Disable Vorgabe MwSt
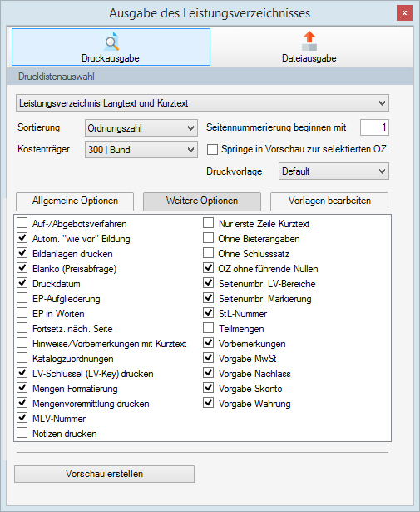This screenshot has width=420, height=512. [209, 359]
